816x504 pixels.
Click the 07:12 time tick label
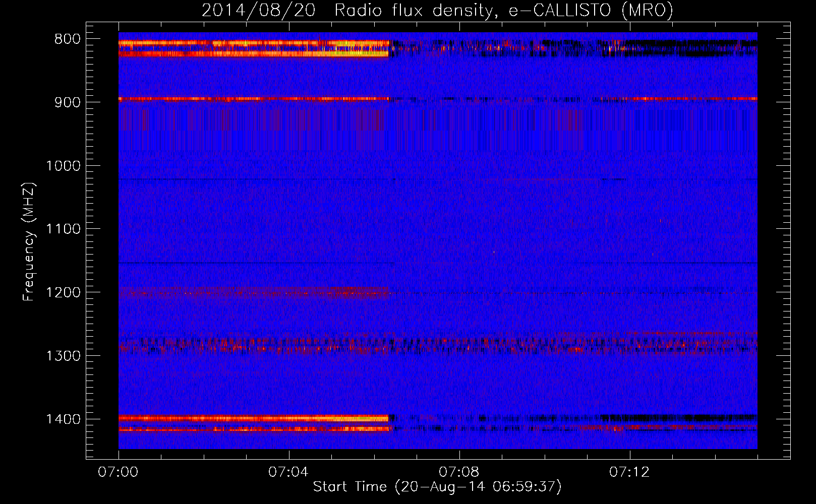coord(629,472)
